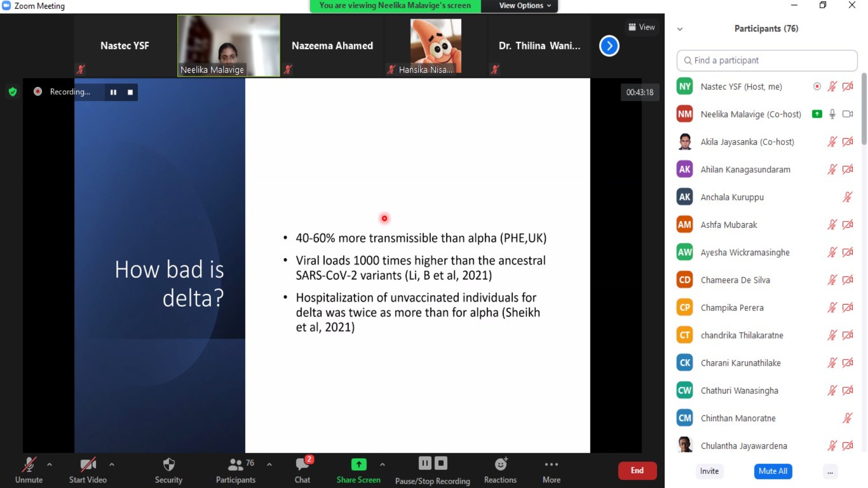The width and height of the screenshot is (868, 488).
Task: Click the View layout button
Action: coord(641,27)
